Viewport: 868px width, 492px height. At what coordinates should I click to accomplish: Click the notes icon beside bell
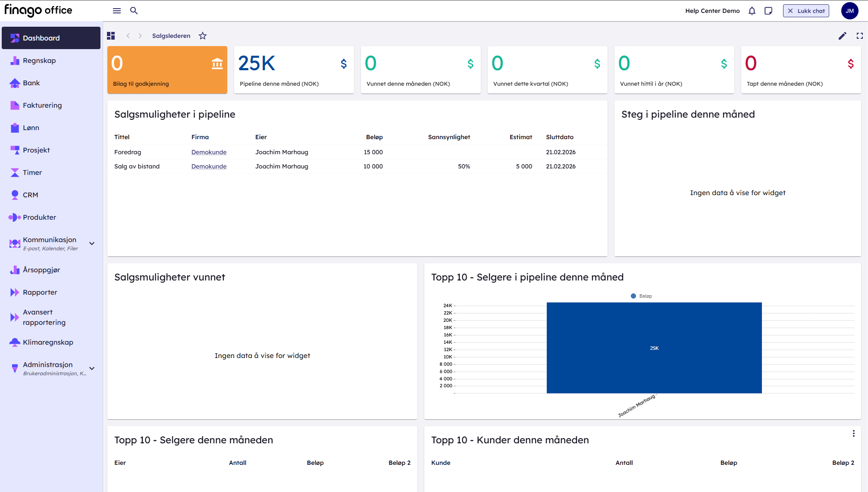(x=768, y=11)
